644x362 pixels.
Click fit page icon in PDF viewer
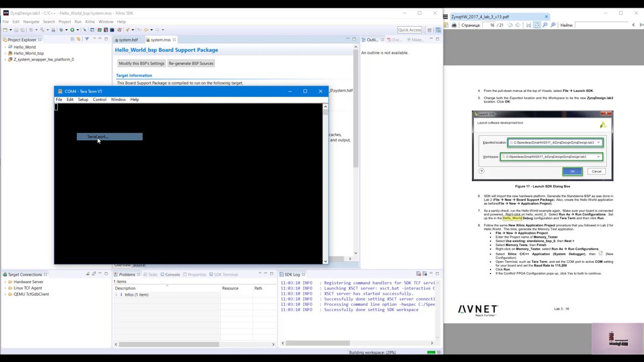[x=537, y=25]
